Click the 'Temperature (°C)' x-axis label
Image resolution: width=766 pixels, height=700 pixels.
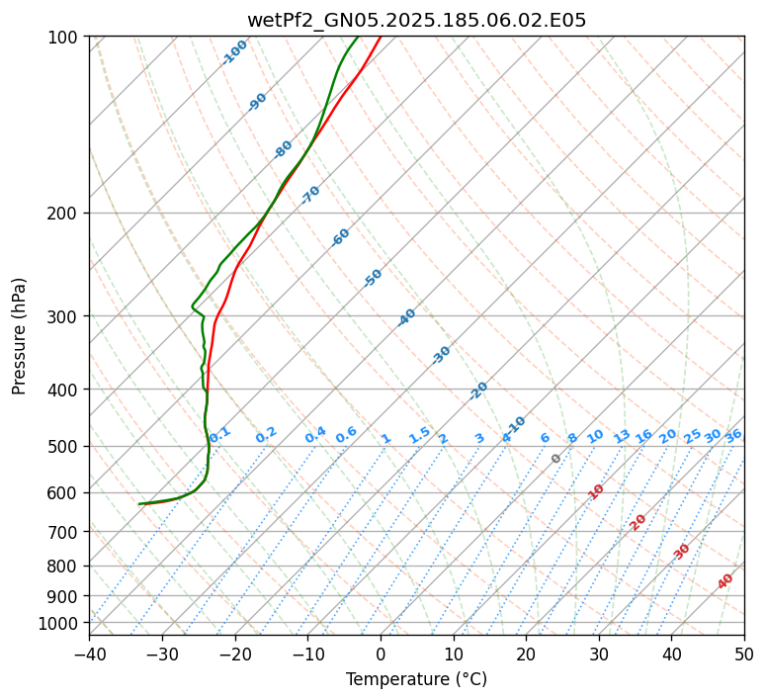coord(416,679)
